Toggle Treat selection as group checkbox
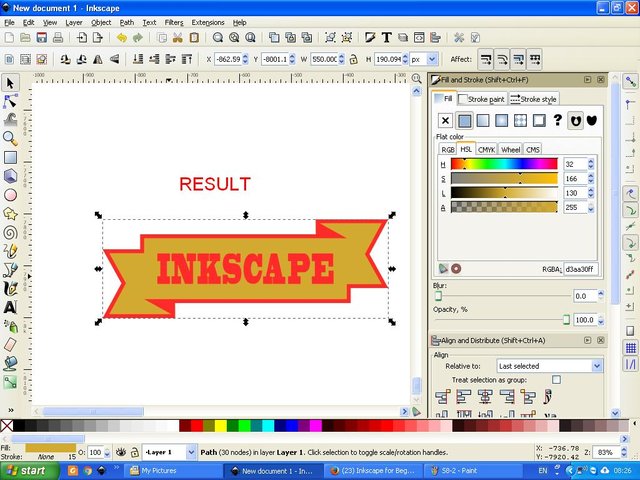 tap(556, 380)
